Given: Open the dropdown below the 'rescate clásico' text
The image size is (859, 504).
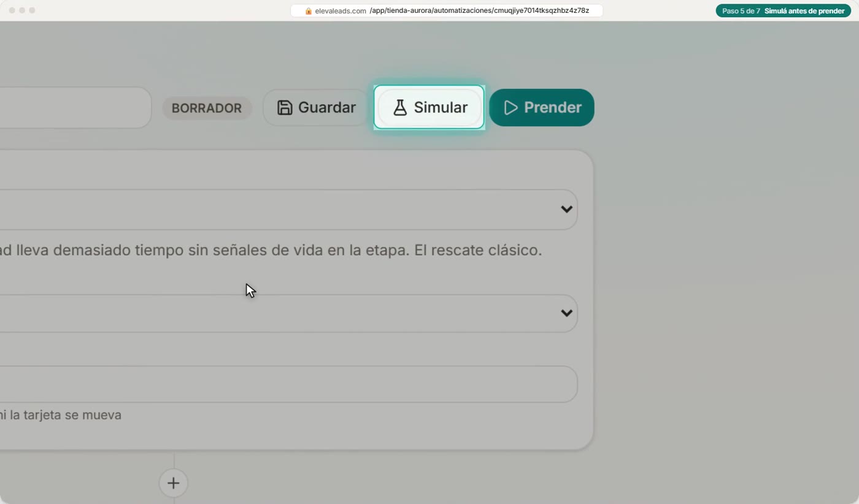Looking at the screenshot, I should [x=288, y=313].
